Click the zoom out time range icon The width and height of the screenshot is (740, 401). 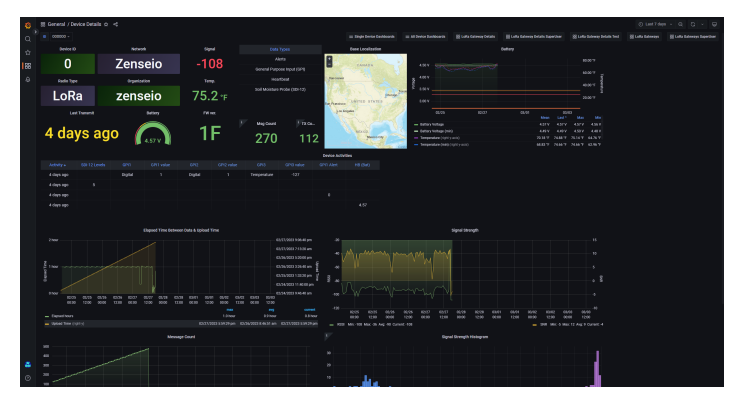680,23
